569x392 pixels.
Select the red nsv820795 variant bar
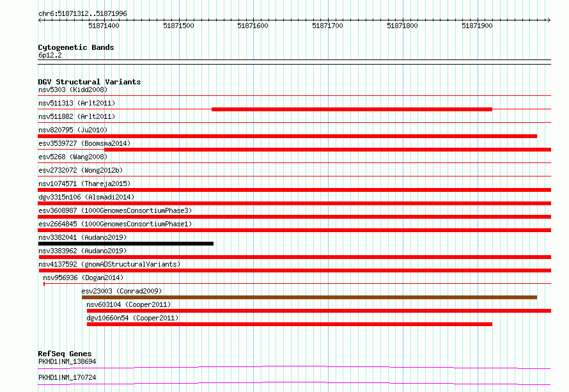[288, 136]
